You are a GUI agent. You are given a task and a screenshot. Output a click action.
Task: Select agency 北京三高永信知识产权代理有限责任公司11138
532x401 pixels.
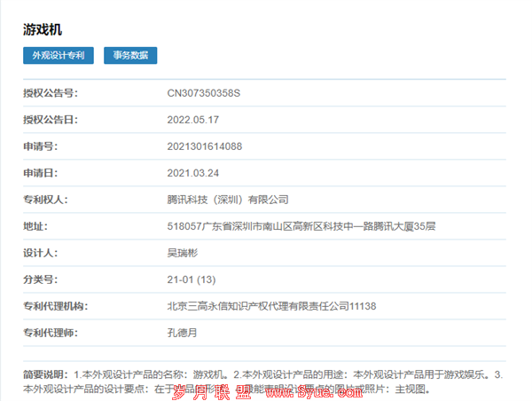coord(272,306)
